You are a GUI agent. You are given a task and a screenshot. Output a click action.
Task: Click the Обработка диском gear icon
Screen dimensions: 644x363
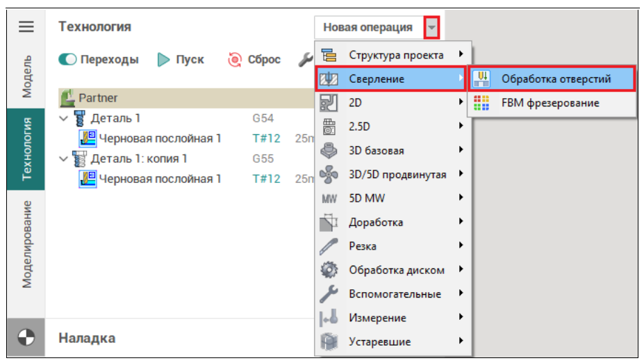click(329, 270)
